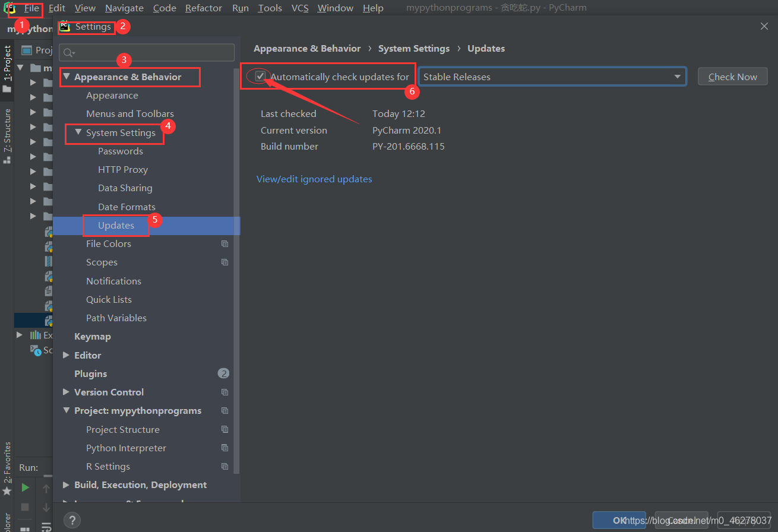Click project-level icon beside R Settings
The height and width of the screenshot is (532, 778).
pyautogui.click(x=224, y=466)
